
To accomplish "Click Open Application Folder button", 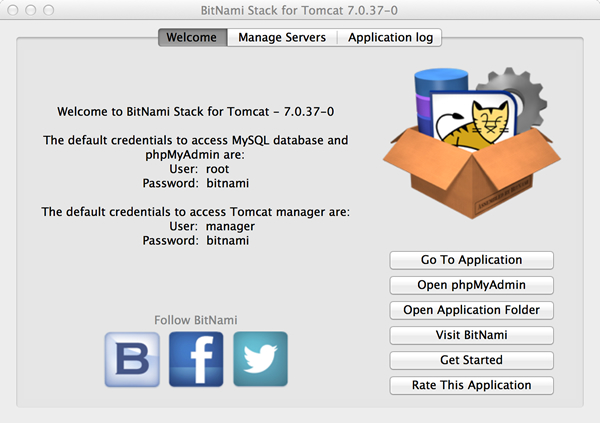I will (471, 310).
